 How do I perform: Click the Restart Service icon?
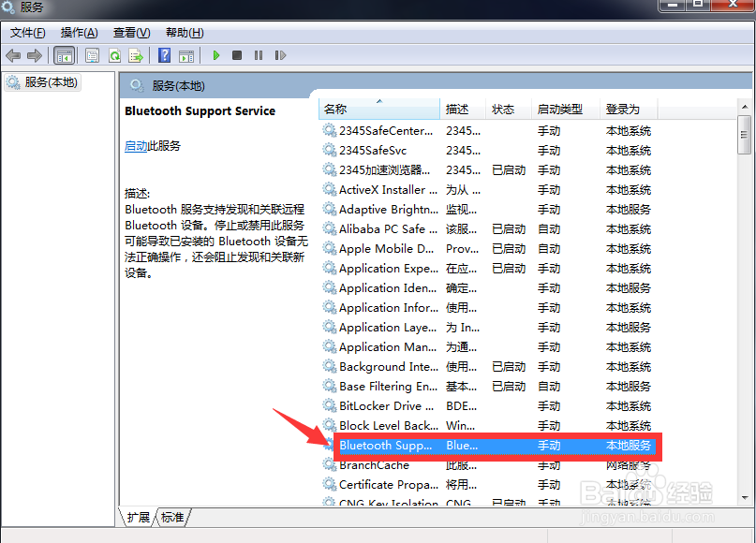pos(280,55)
